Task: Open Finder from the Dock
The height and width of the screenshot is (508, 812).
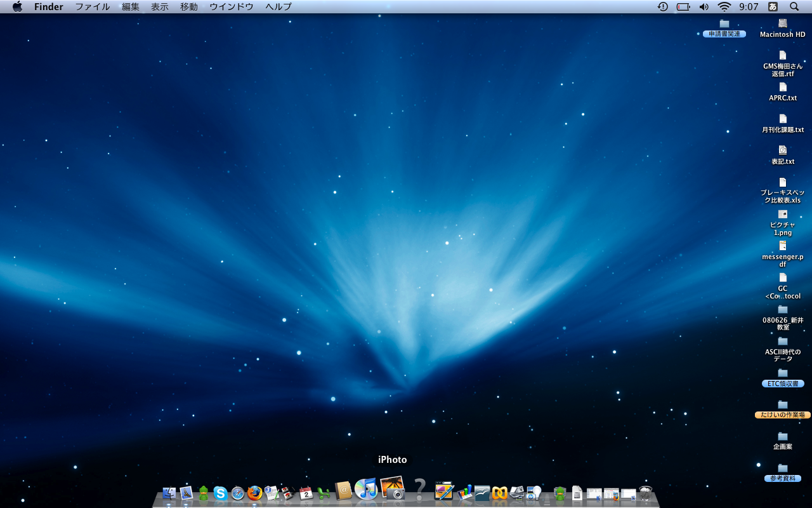Action: (x=169, y=493)
